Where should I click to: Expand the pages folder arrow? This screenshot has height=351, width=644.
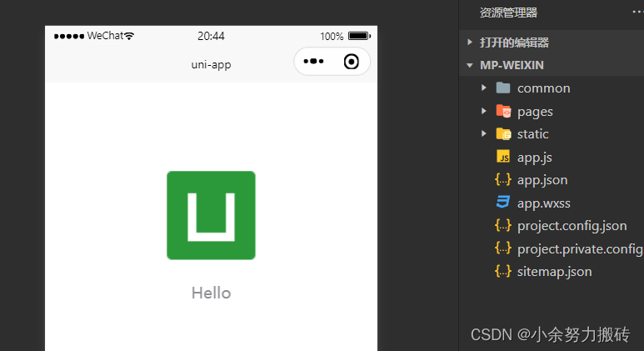point(484,111)
